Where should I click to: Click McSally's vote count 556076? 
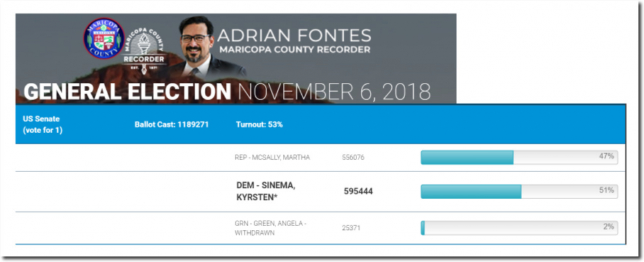tap(353, 158)
